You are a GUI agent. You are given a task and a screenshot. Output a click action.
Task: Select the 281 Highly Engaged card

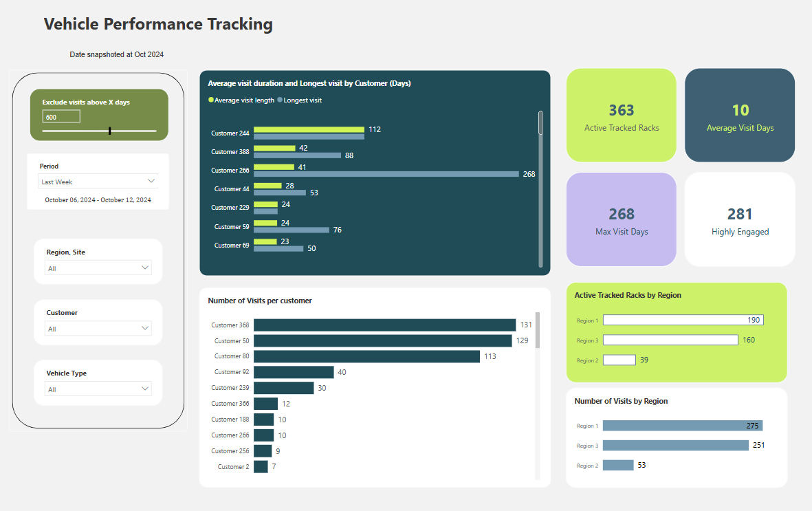740,219
